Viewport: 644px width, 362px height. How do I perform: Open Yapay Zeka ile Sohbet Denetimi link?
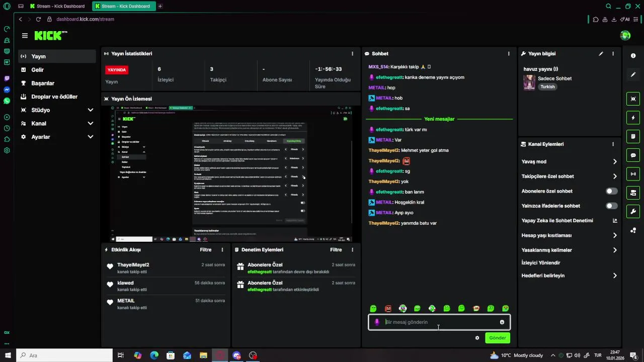(569, 220)
